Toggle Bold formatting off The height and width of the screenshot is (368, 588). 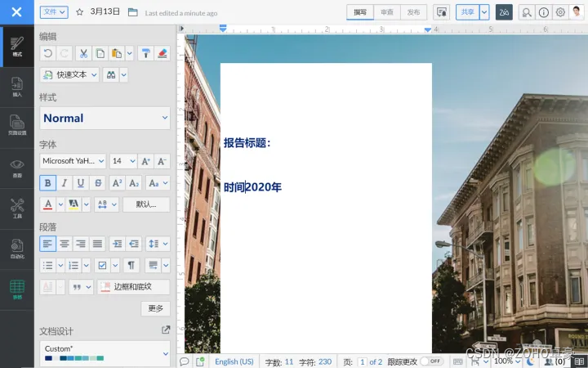[48, 183]
